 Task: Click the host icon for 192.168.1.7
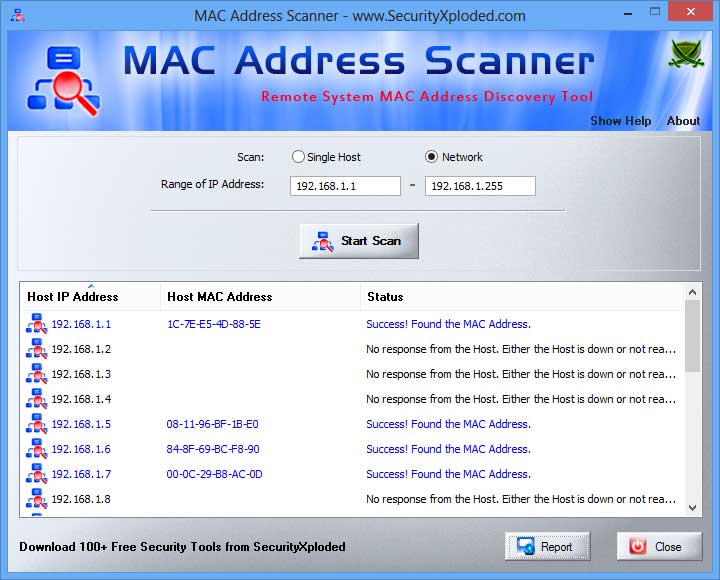[x=37, y=474]
